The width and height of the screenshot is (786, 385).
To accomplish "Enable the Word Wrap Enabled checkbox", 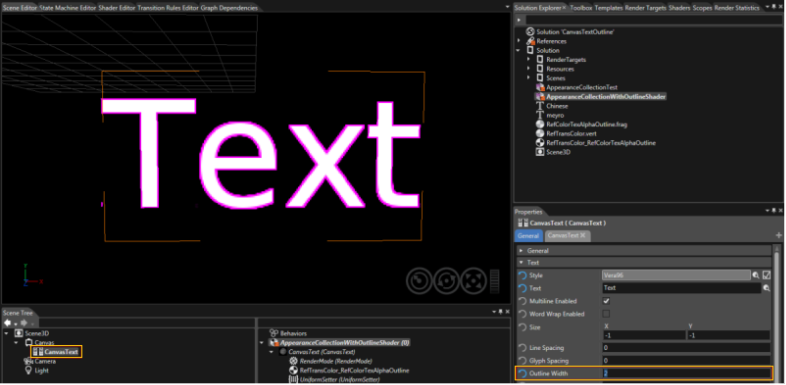I will 606,314.
